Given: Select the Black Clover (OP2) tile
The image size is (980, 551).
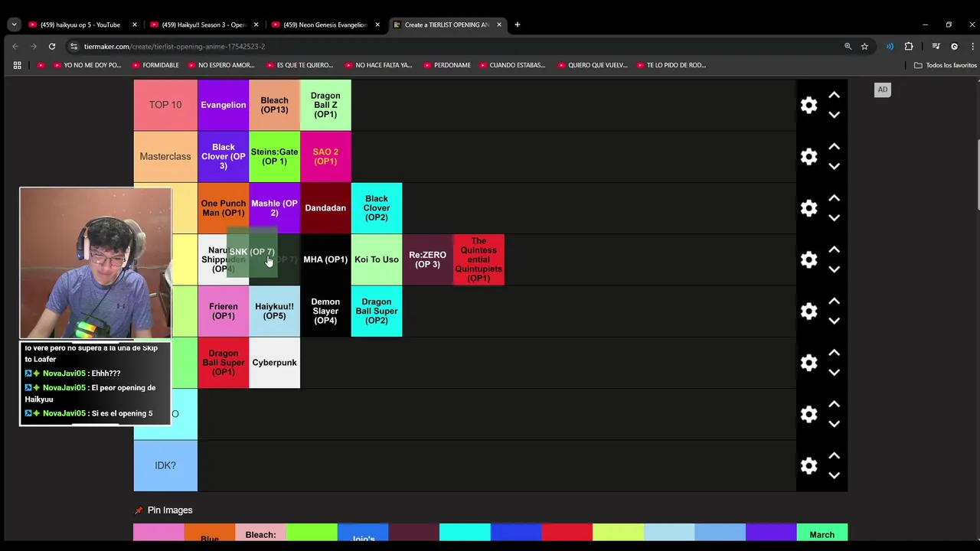Looking at the screenshot, I should coord(377,208).
